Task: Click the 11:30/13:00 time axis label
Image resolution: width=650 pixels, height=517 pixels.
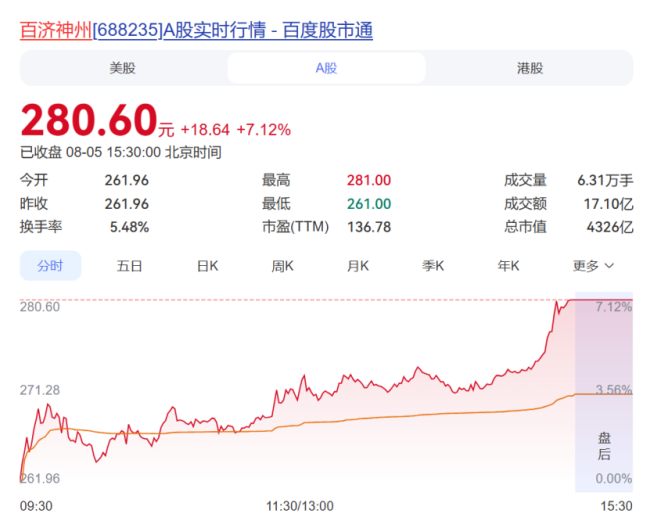Action: pyautogui.click(x=300, y=506)
